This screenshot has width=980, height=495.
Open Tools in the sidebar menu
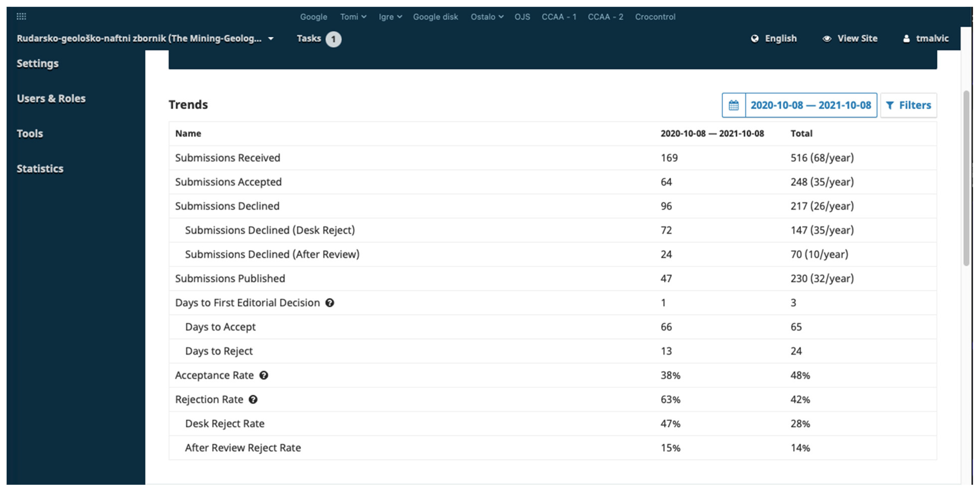[30, 134]
